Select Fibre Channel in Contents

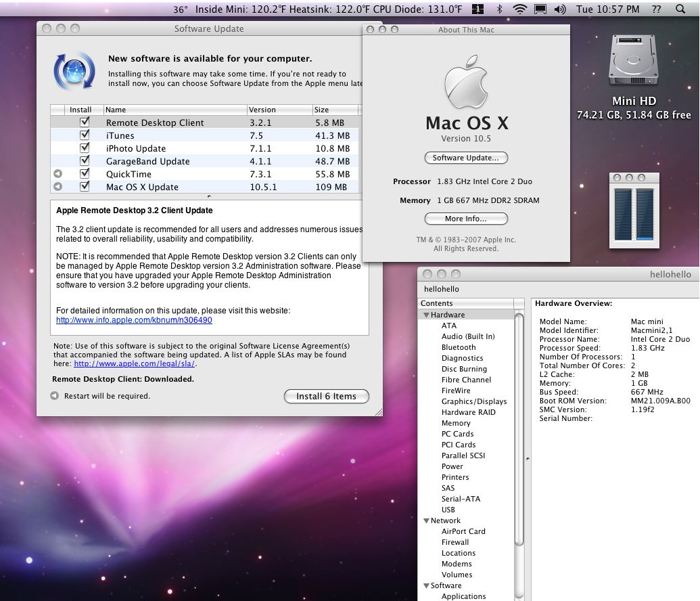(466, 380)
